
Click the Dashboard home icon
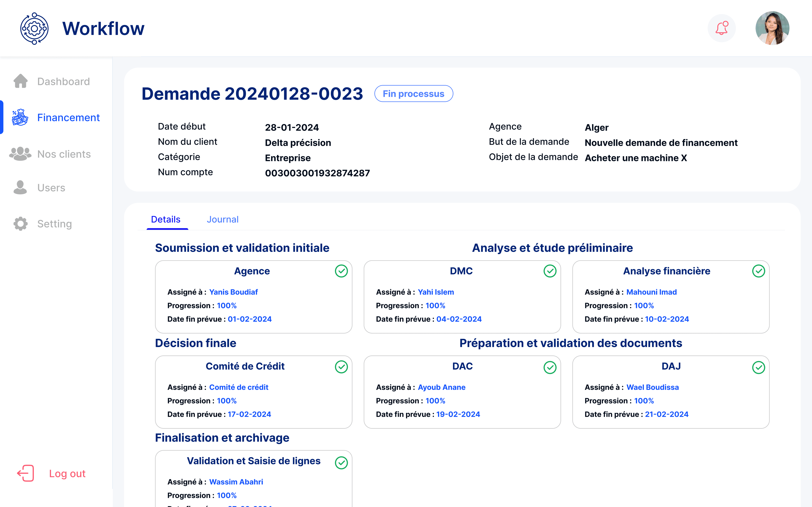coord(21,81)
